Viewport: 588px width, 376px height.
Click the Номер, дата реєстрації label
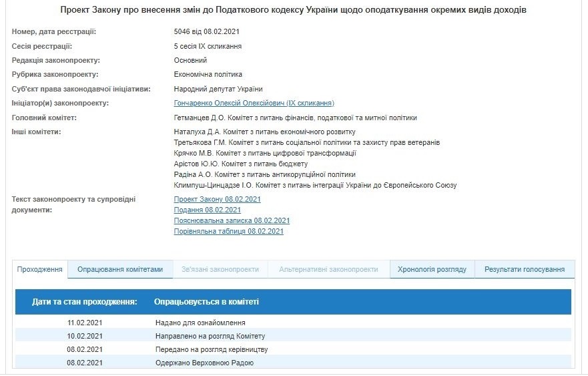(53, 31)
